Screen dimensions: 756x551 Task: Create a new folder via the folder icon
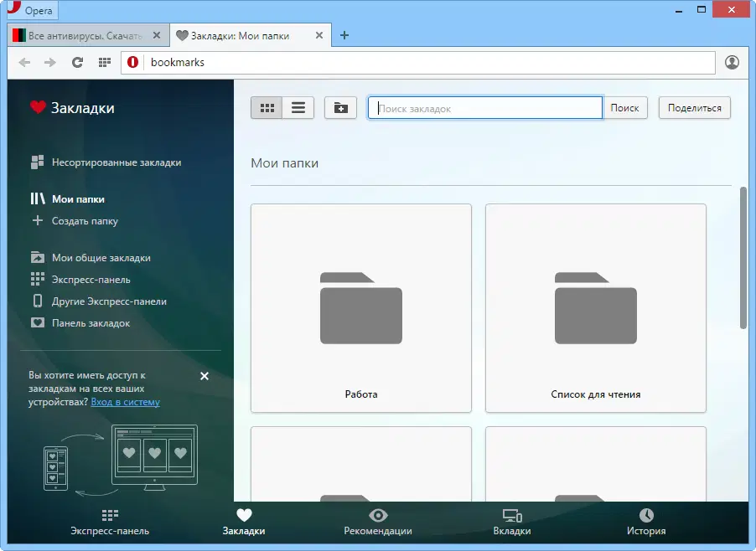point(340,107)
